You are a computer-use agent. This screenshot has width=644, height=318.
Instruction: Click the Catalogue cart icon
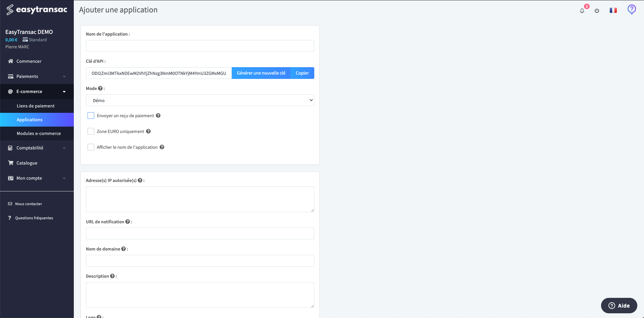click(x=11, y=163)
